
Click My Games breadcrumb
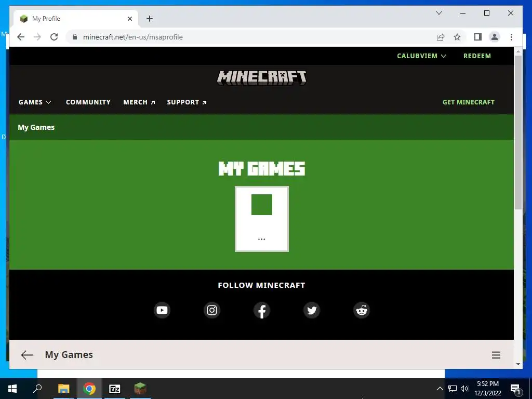(x=36, y=127)
